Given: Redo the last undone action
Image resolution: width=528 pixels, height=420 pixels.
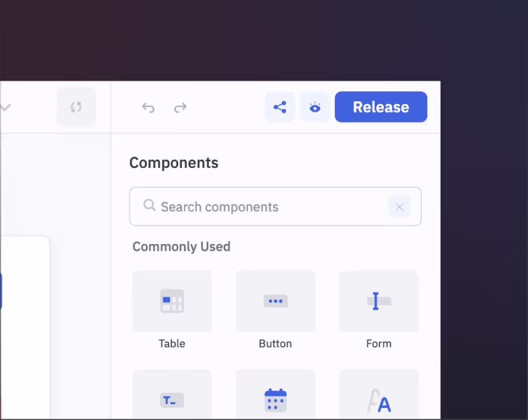Looking at the screenshot, I should click(x=180, y=107).
